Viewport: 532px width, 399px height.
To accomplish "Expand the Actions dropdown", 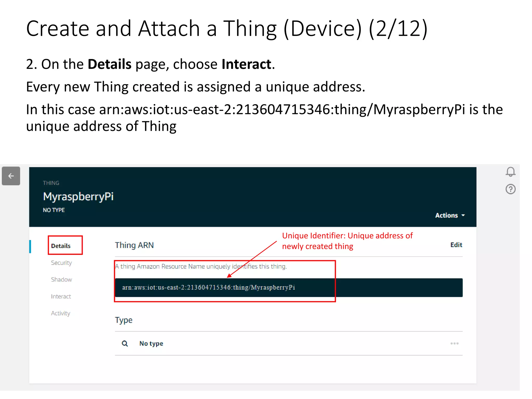I will point(450,215).
